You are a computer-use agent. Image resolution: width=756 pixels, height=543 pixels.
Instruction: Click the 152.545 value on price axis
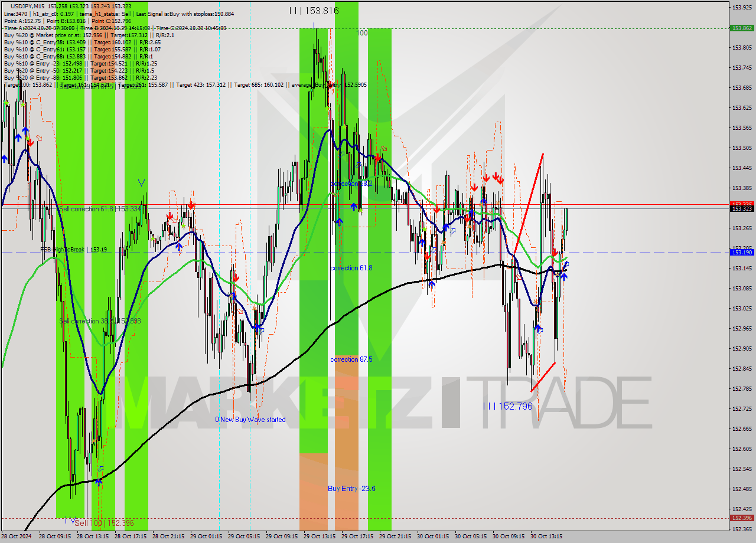click(x=742, y=469)
